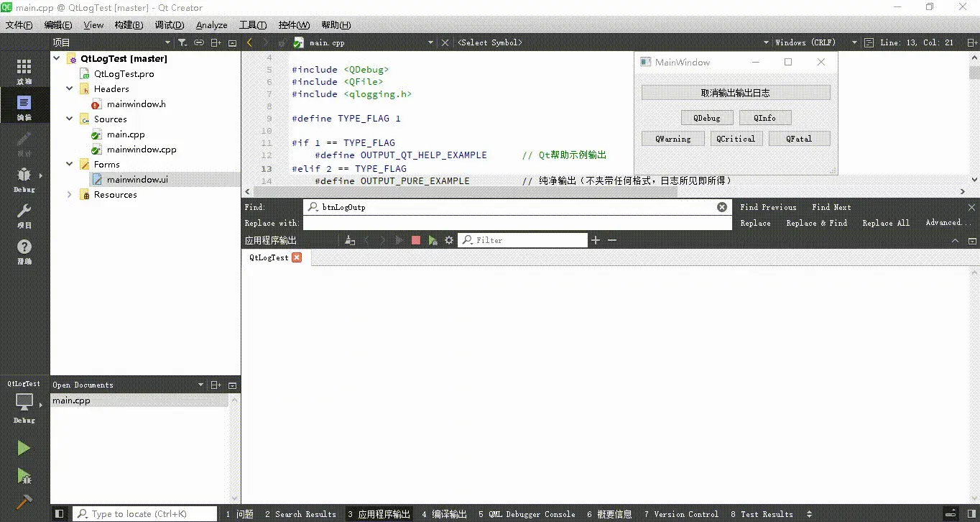980x522 pixels.
Task: Start debugging with run-bug icon
Action: (24, 475)
